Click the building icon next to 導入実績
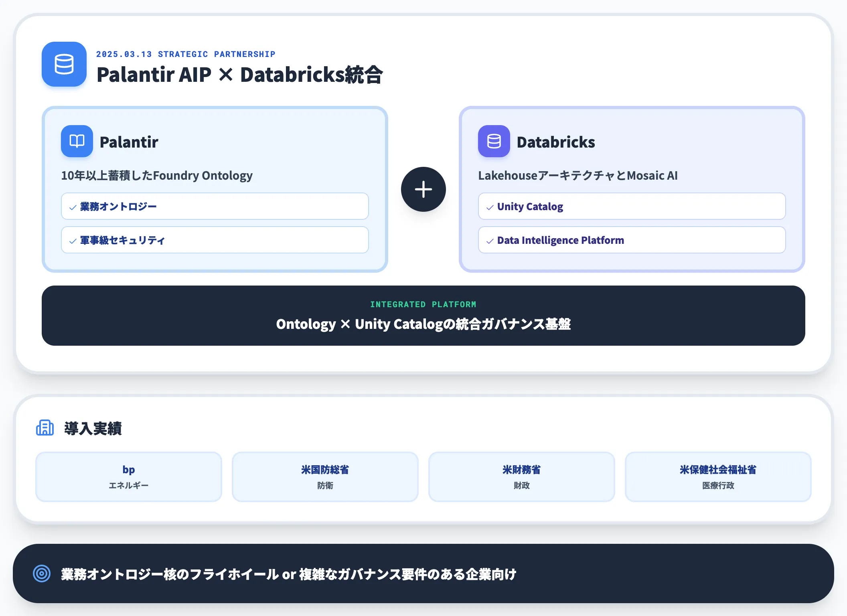The image size is (847, 616). (45, 428)
